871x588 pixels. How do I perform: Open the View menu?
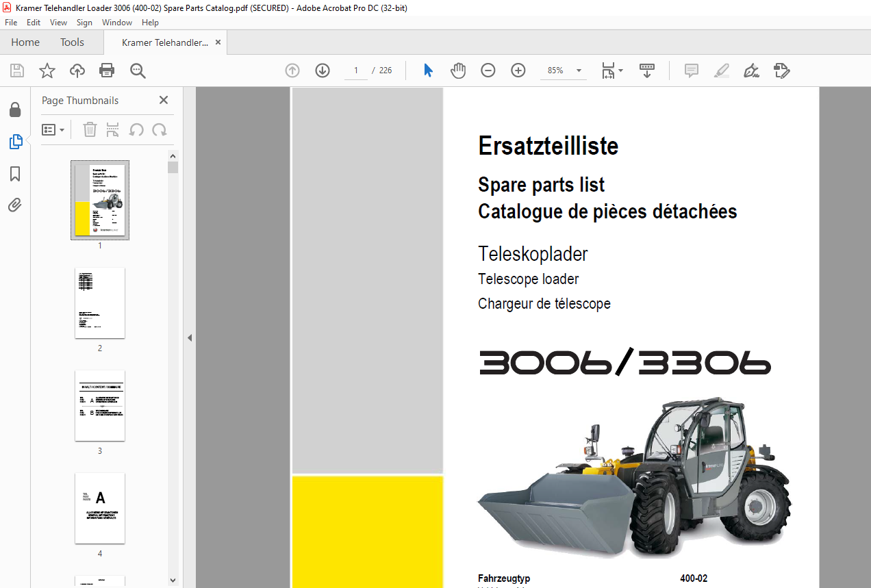tap(58, 23)
